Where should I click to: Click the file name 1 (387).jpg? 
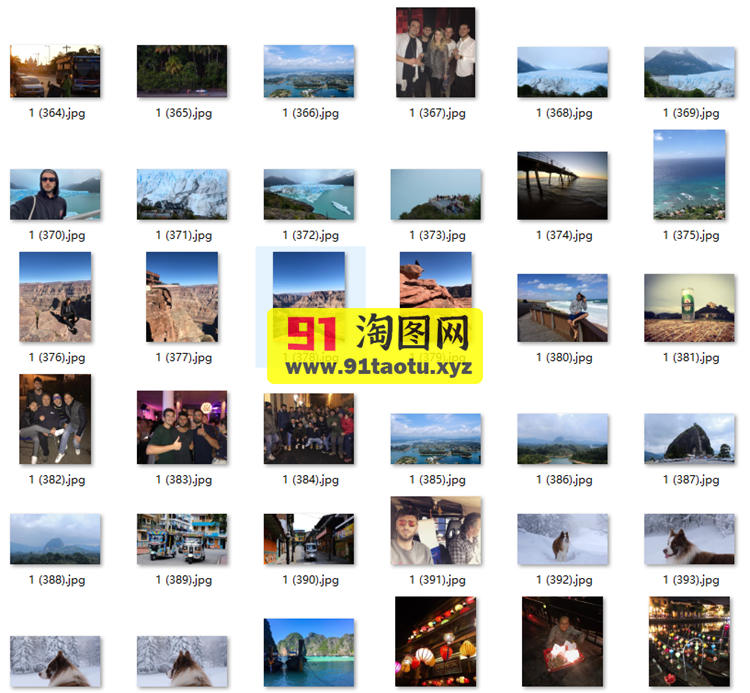(x=691, y=480)
